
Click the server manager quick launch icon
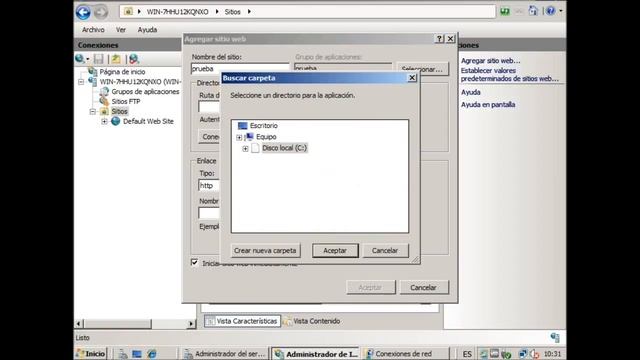pos(122,354)
